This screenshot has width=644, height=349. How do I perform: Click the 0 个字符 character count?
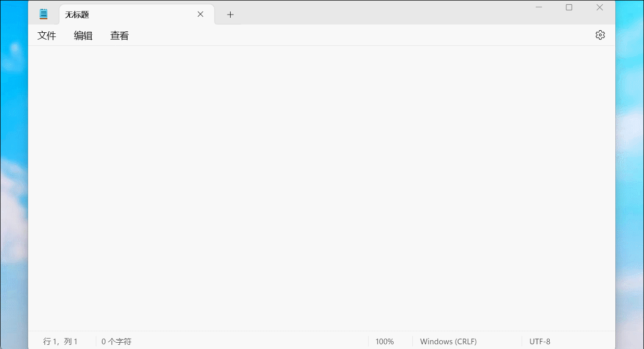(x=117, y=342)
